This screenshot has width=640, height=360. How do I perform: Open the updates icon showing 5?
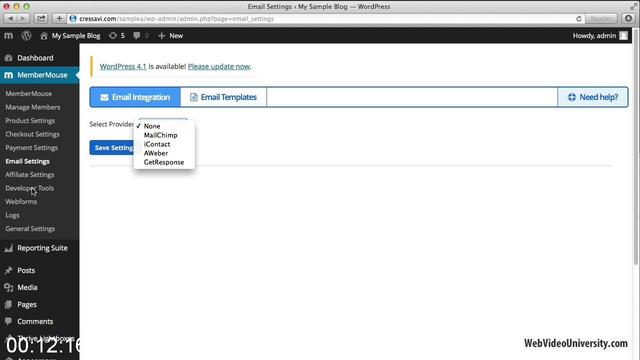coord(113,36)
